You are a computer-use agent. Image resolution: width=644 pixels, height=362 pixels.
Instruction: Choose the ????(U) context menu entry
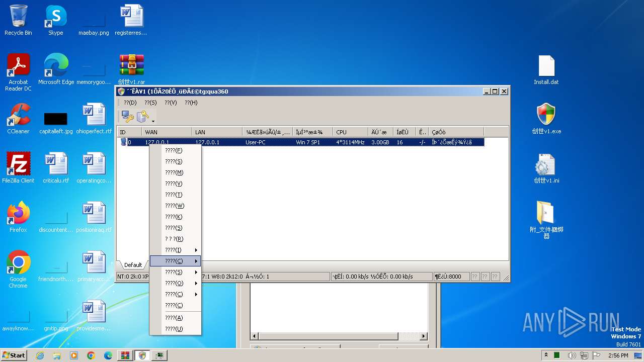coord(175,329)
